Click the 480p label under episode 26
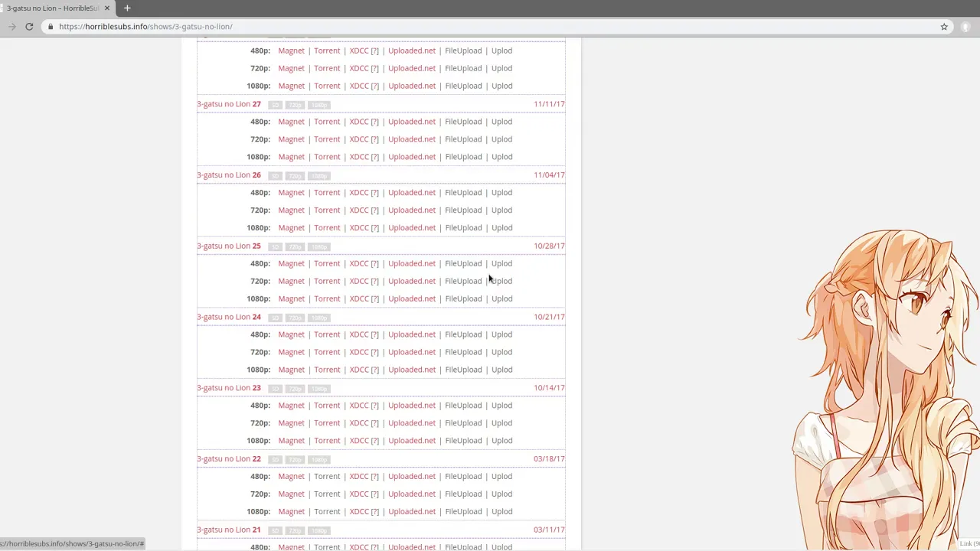Screen dimensions: 980x551 [260, 193]
